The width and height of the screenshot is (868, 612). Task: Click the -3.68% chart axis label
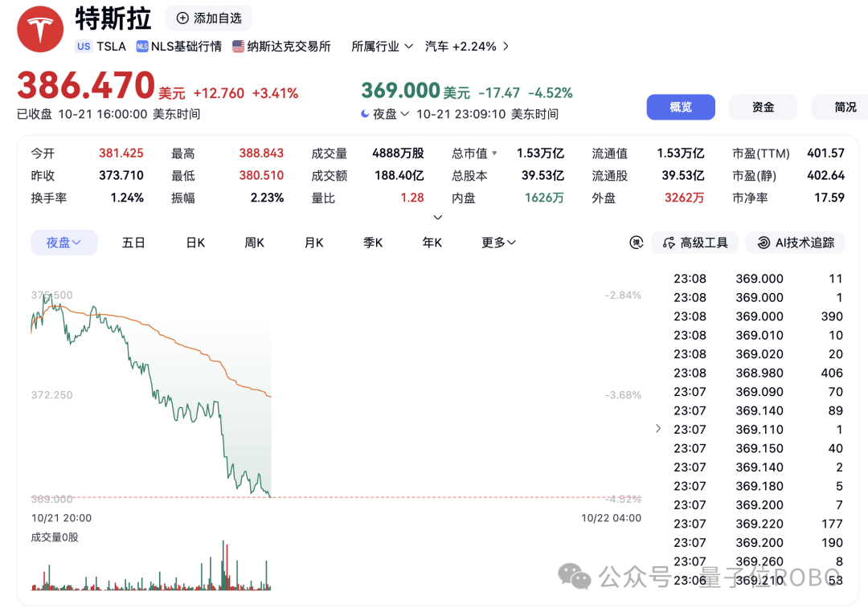[x=623, y=394]
